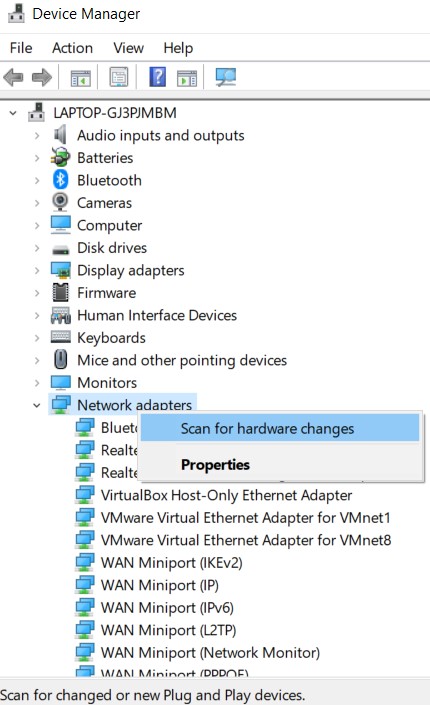Click the Monitors icon
The height and width of the screenshot is (705, 430).
(x=60, y=383)
